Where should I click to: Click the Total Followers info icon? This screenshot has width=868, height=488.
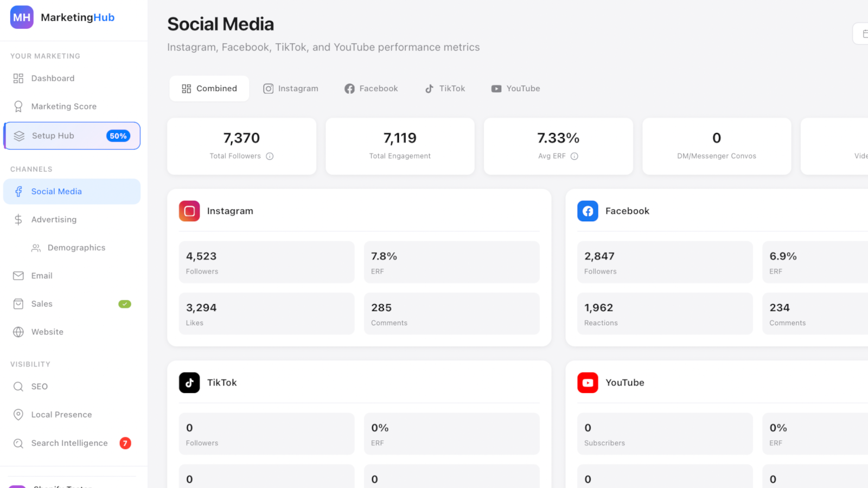[x=270, y=156]
